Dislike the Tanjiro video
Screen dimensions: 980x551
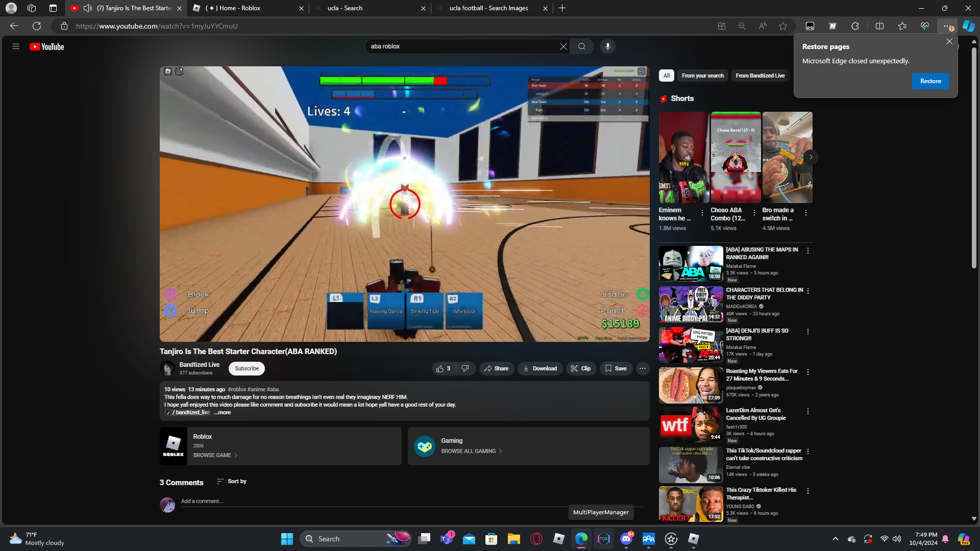coord(465,368)
